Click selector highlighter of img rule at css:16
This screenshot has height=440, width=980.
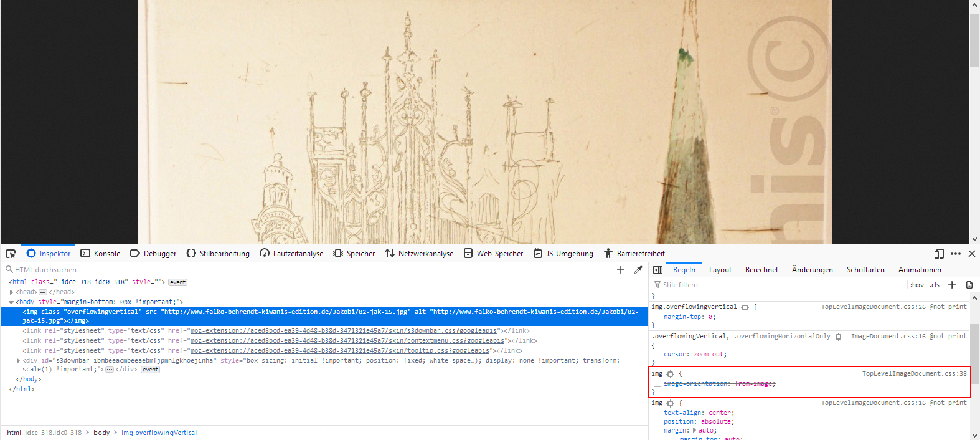[670, 403]
